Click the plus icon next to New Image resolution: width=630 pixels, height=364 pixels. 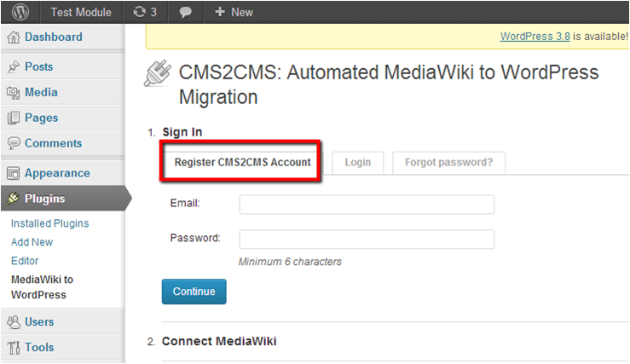[220, 12]
